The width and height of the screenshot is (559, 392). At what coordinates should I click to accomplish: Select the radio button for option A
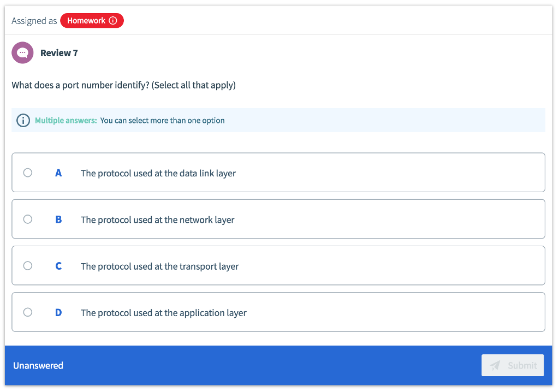[28, 173]
